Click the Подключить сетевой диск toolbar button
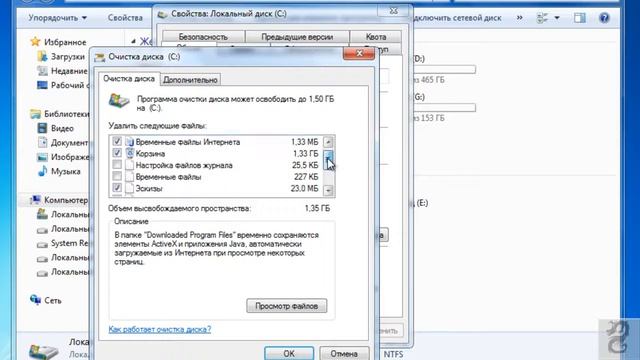This screenshot has width=640, height=360. pos(457,18)
